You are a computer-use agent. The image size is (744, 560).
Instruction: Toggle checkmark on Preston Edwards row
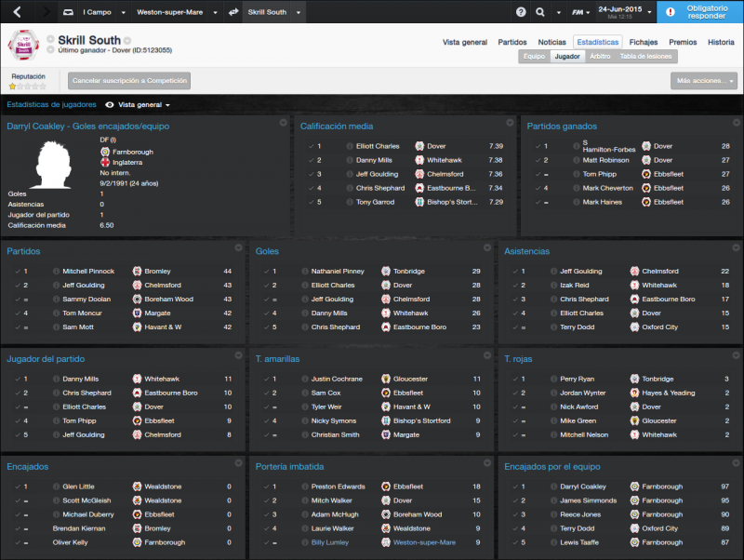point(267,487)
